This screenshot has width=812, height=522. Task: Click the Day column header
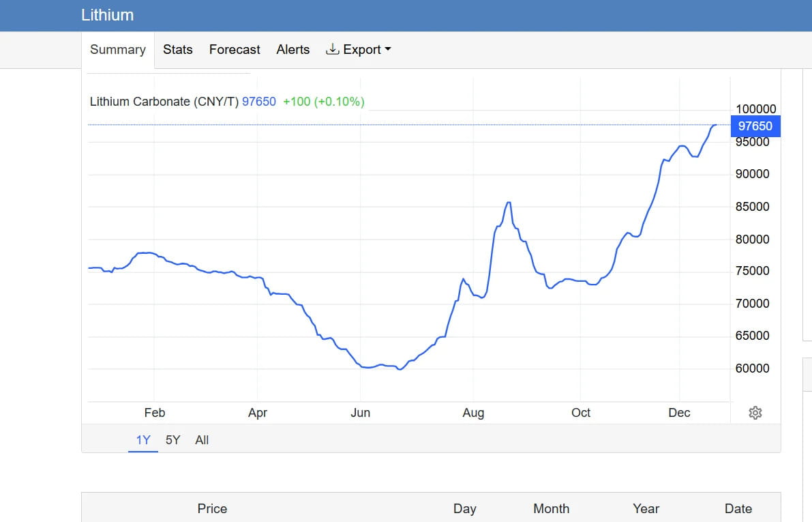click(464, 508)
